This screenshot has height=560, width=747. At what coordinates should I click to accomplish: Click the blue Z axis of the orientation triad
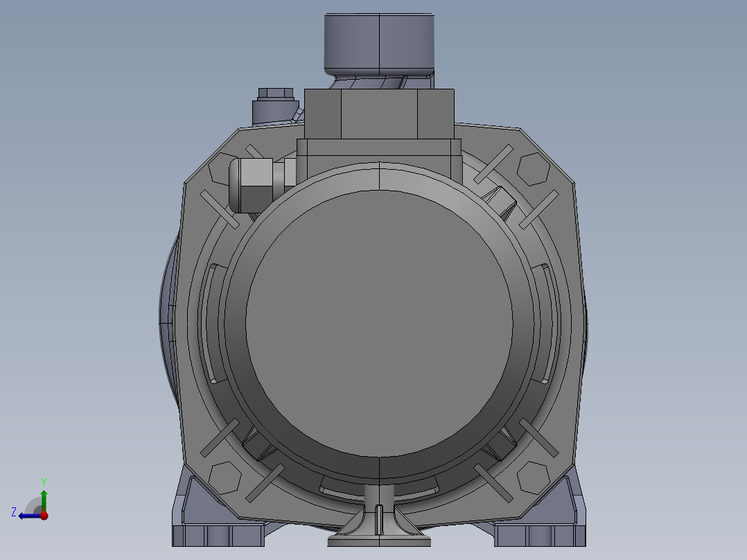pos(29,516)
